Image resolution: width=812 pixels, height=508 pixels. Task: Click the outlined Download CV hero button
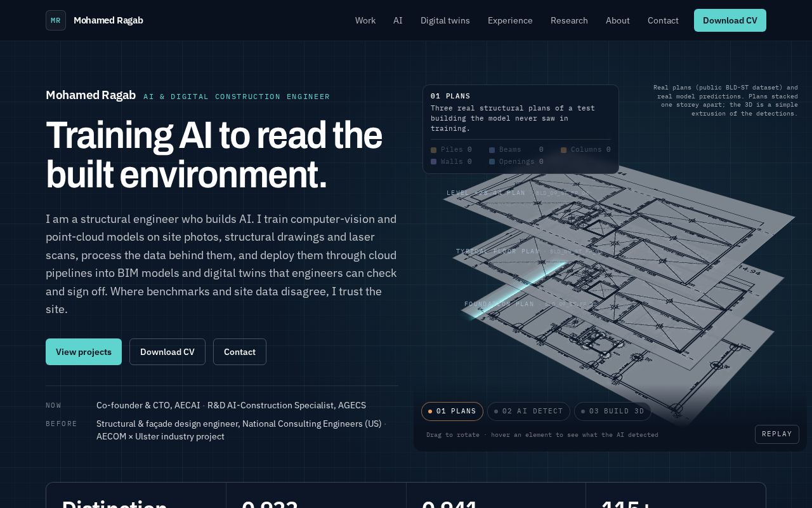pyautogui.click(x=167, y=352)
